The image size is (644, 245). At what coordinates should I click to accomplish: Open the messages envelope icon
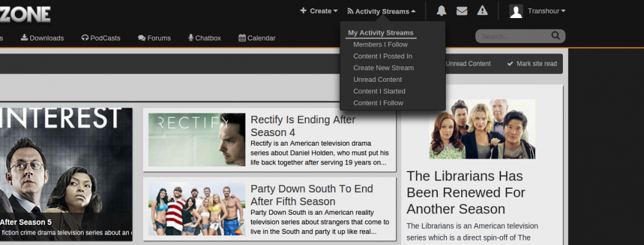coord(462,11)
